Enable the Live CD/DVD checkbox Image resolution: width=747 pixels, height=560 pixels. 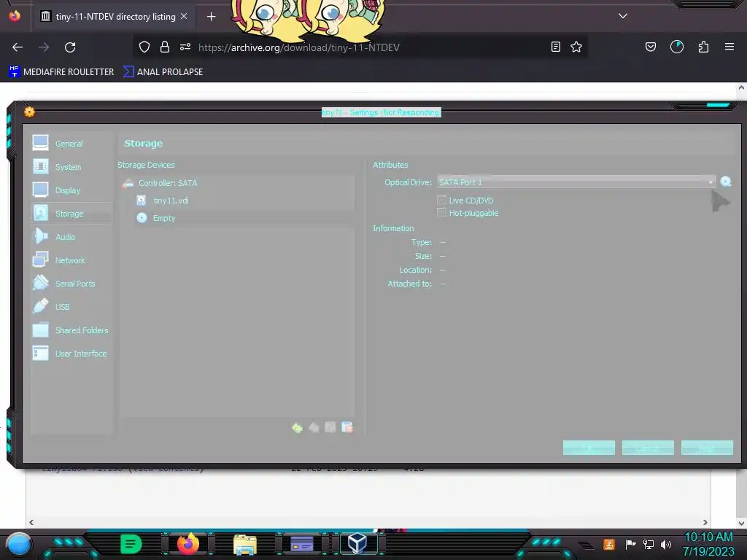(x=441, y=200)
